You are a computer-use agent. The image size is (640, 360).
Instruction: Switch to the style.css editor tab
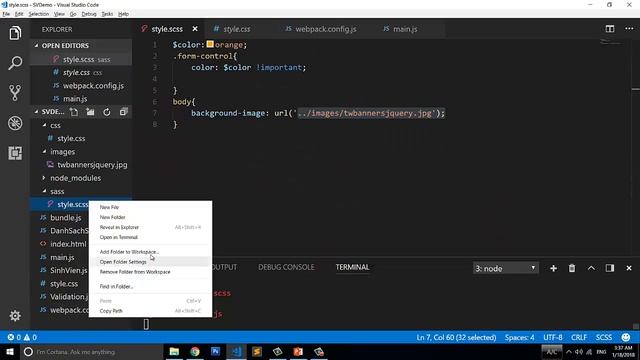(x=237, y=29)
